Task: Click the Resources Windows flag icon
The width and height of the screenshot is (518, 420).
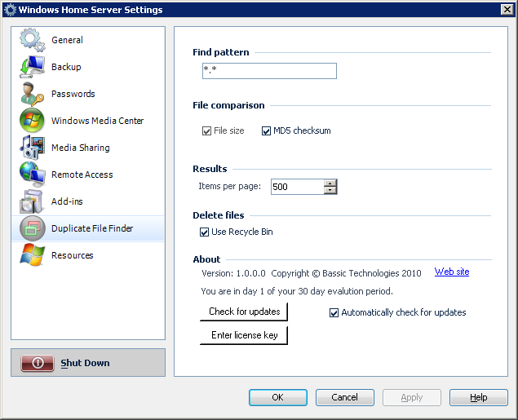Action: tap(32, 255)
